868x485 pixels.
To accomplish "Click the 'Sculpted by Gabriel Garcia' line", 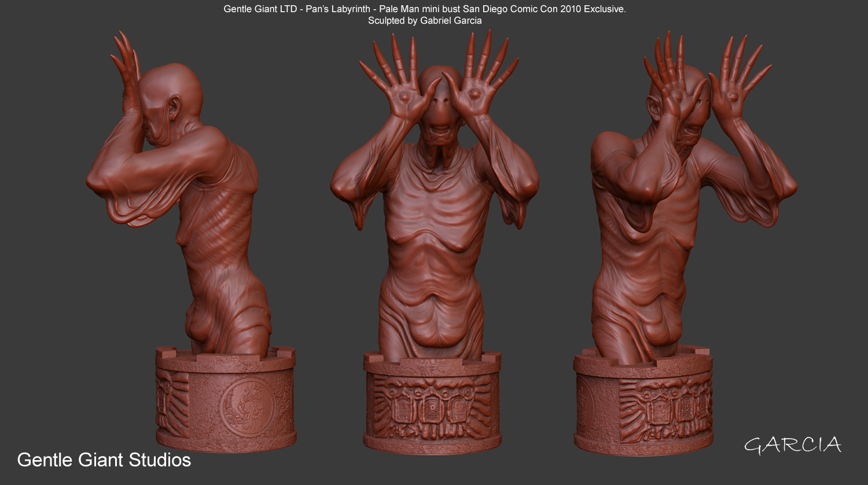I will (x=425, y=21).
